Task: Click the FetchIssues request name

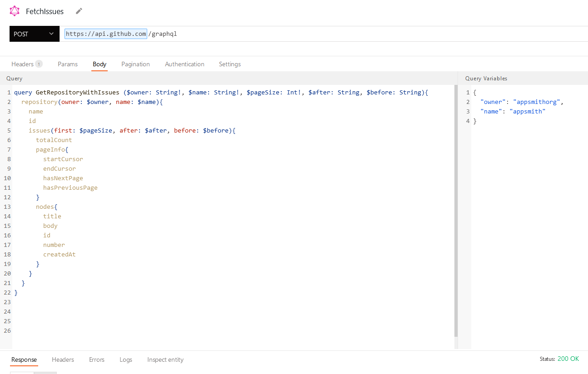Action: pyautogui.click(x=45, y=11)
